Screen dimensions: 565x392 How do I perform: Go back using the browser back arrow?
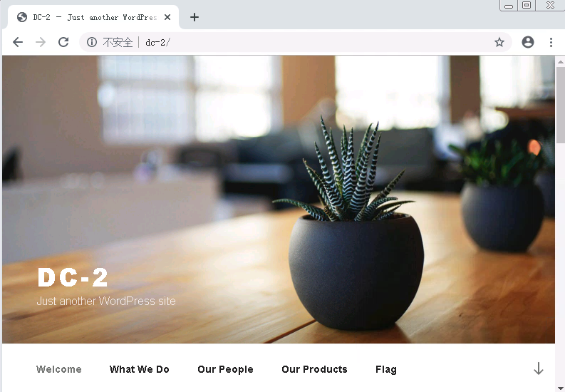(18, 42)
